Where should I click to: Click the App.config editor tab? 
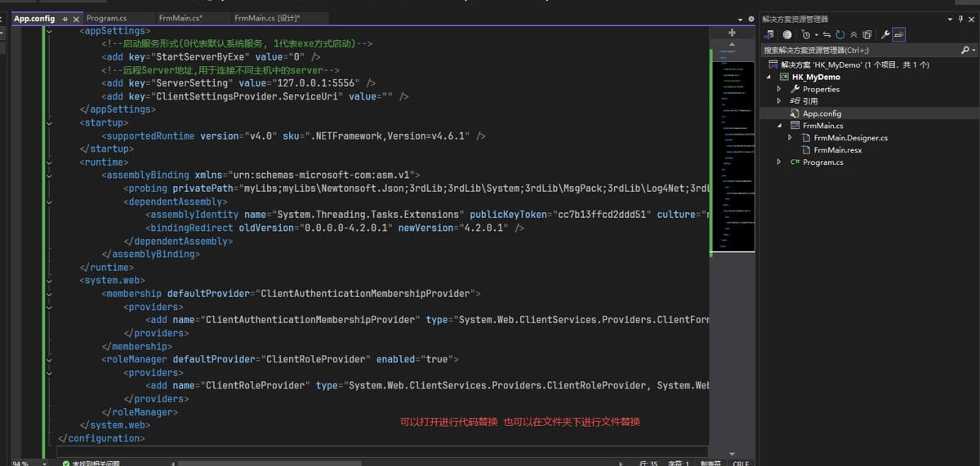tap(33, 18)
